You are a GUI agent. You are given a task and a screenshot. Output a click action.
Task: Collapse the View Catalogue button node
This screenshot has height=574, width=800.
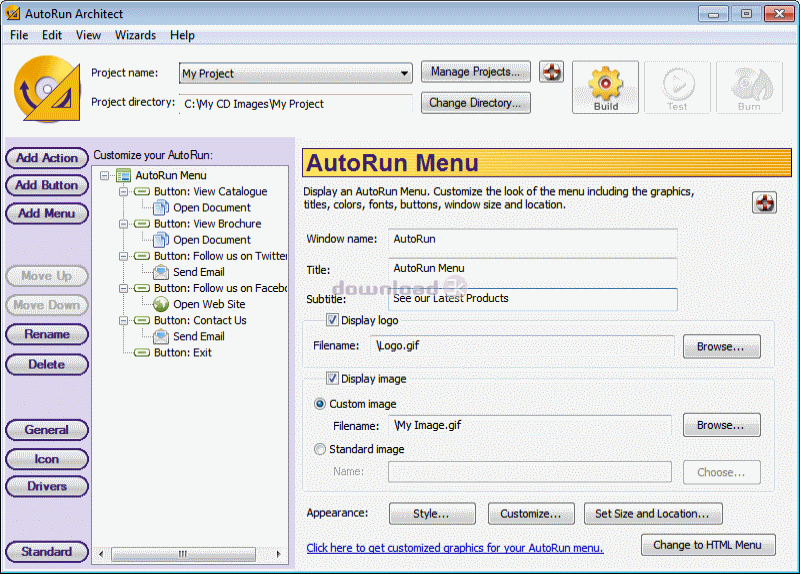click(123, 192)
